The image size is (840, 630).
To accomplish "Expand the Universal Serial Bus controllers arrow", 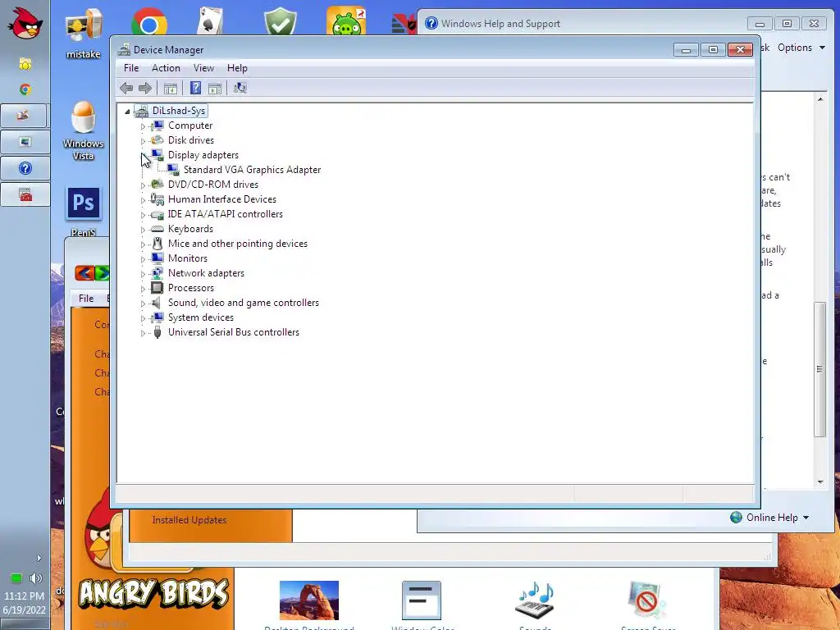I will 143,333.
